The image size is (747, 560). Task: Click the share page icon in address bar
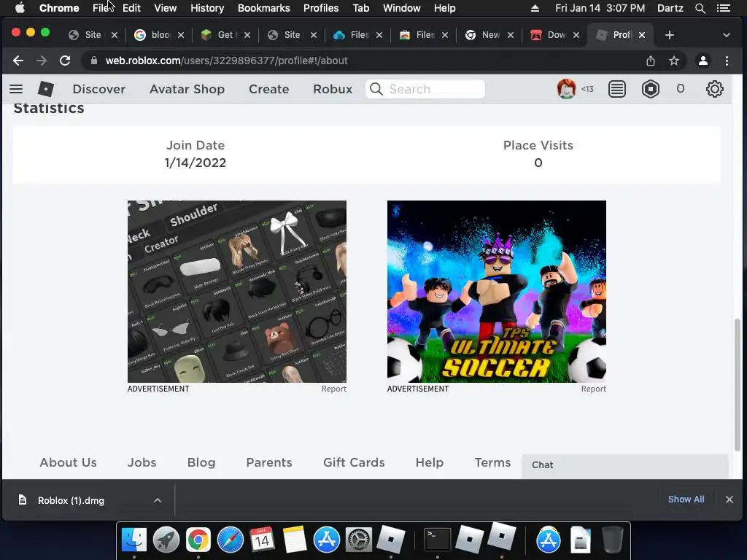[650, 61]
